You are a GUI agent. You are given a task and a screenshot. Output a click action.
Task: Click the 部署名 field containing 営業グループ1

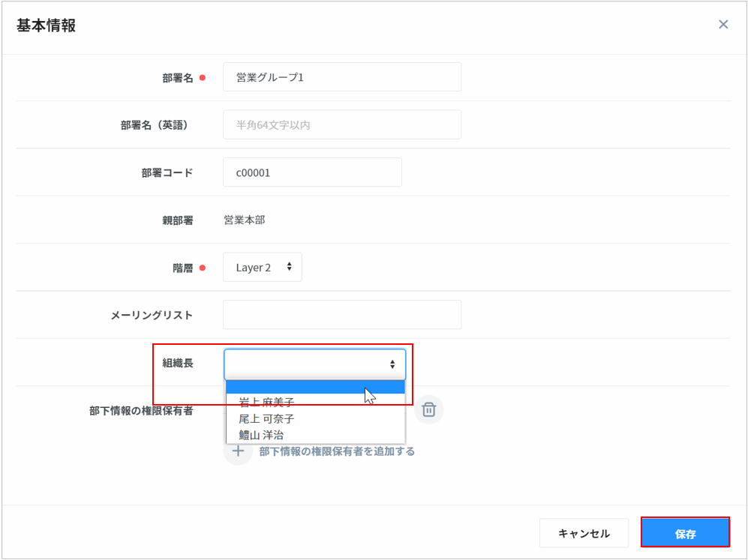(341, 77)
